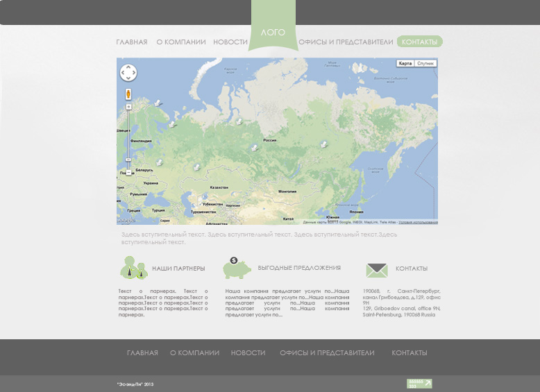
Task: Open ГЛАВНАЯ in the top navigation
Action: tap(132, 42)
